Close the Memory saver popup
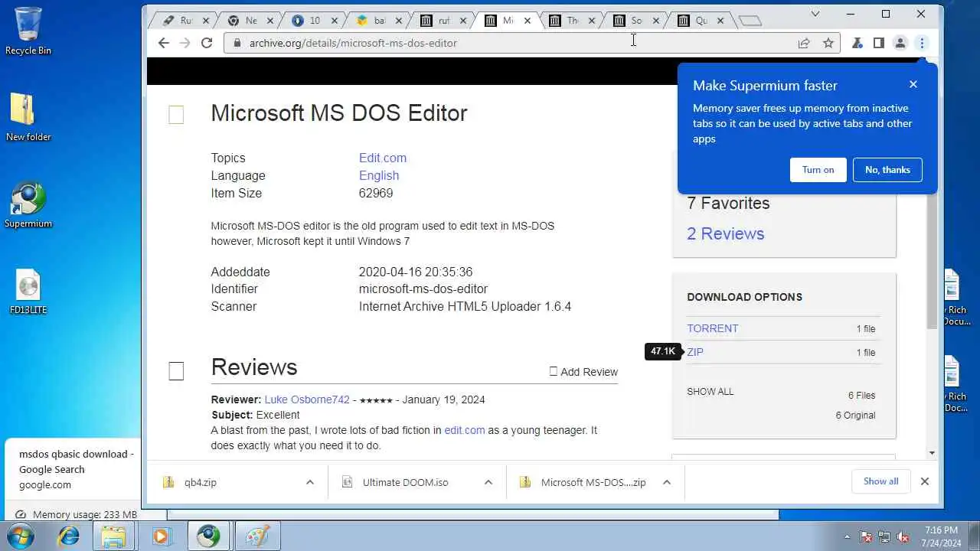Screen dimensions: 980x551 [913, 84]
